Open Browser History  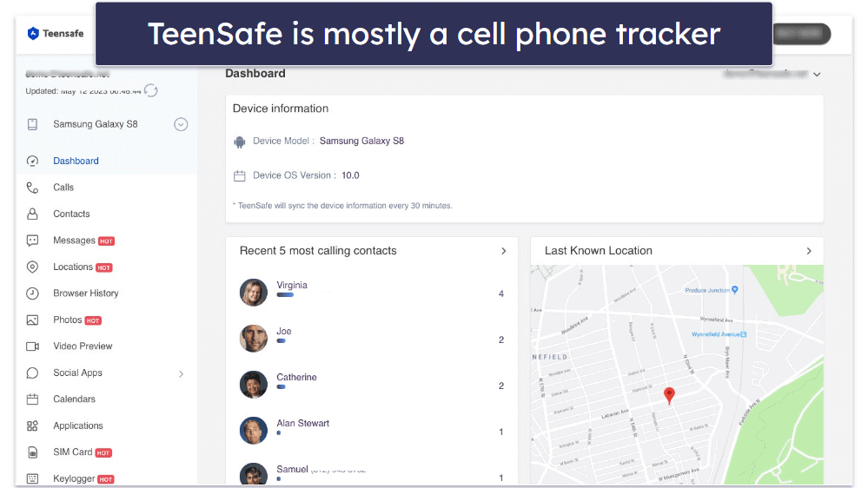pos(86,293)
